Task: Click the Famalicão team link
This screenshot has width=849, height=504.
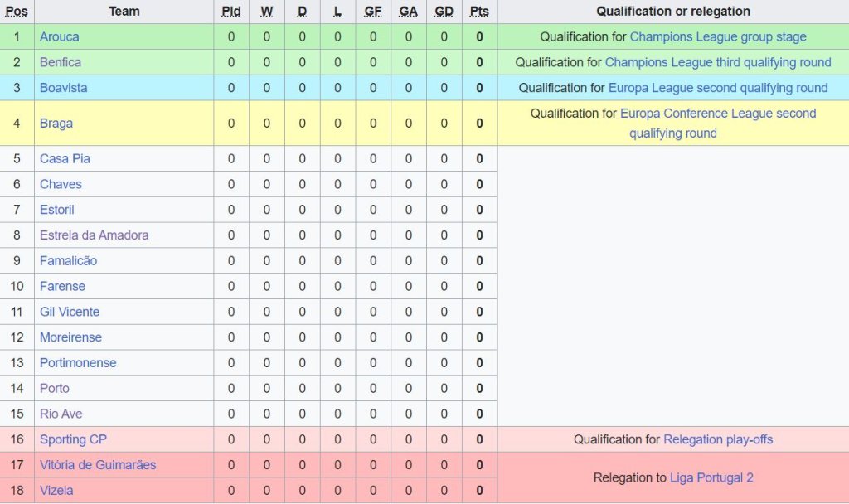Action: click(68, 261)
